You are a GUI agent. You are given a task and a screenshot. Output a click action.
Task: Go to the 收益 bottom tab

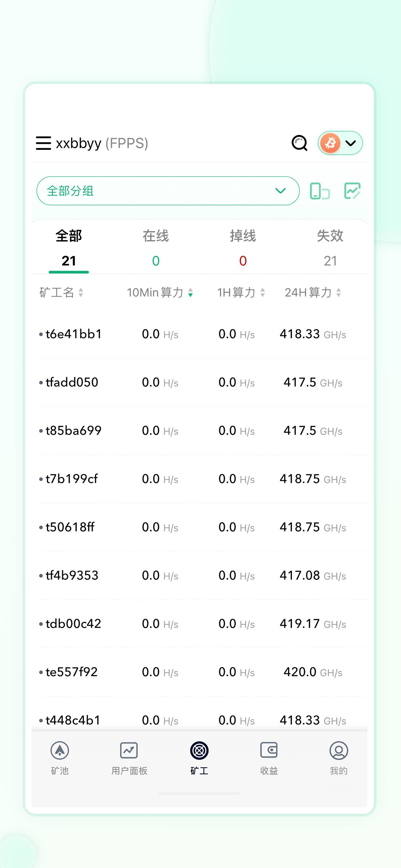[269, 758]
